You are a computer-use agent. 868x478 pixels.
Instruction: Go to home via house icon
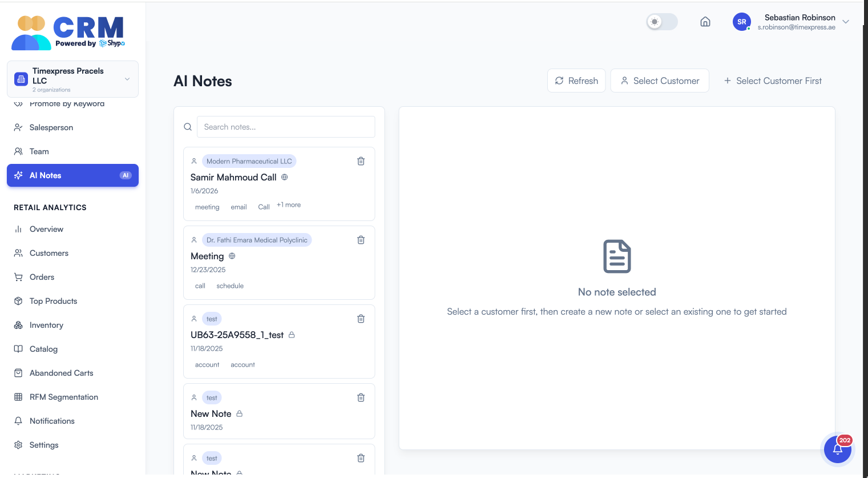[x=705, y=22]
